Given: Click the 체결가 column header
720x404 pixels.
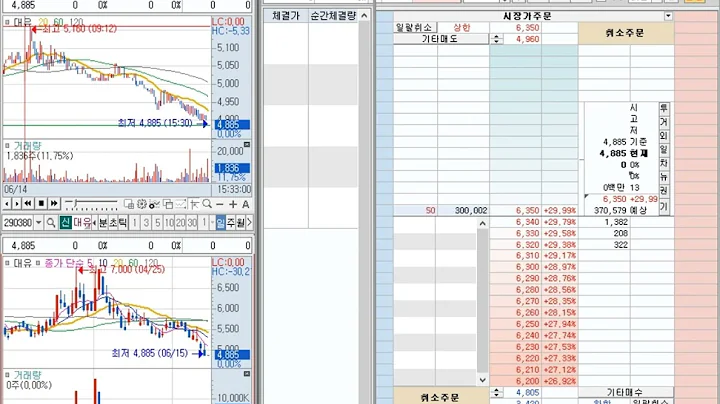Looking at the screenshot, I should pyautogui.click(x=286, y=16).
